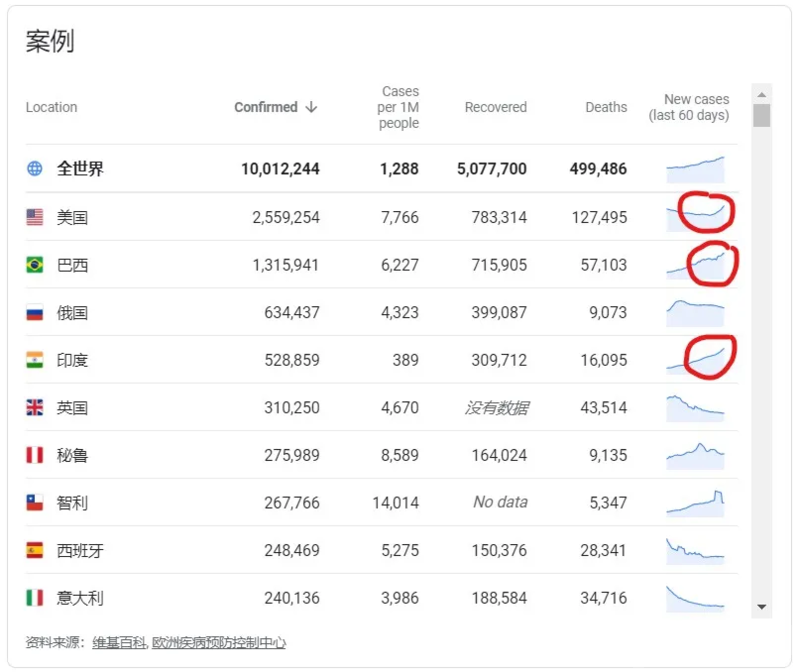
Task: Select the Location column header
Action: point(51,107)
